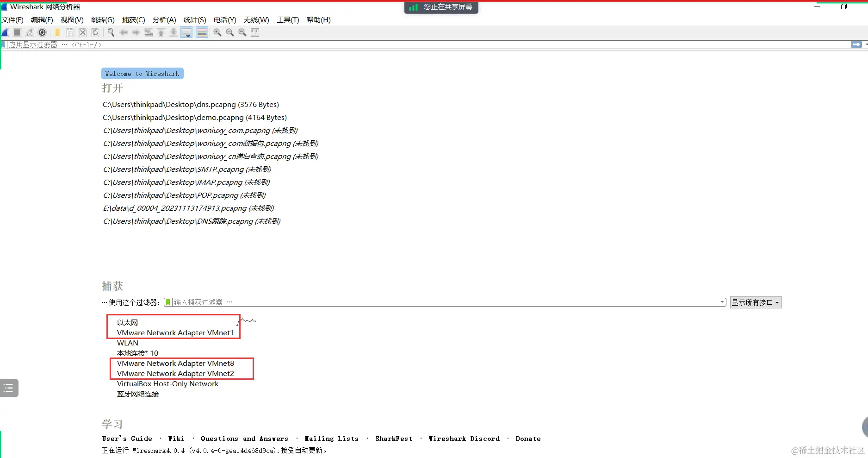Open a capture file using the folder icon

click(57, 32)
